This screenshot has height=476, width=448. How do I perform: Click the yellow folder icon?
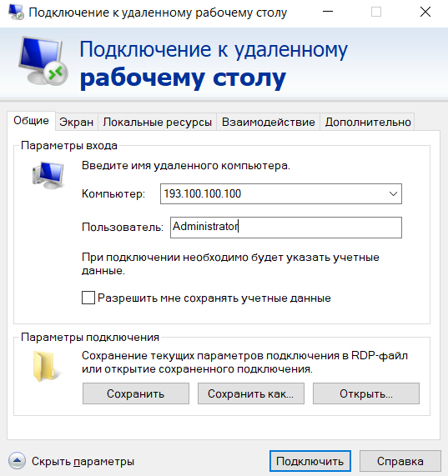tap(46, 366)
